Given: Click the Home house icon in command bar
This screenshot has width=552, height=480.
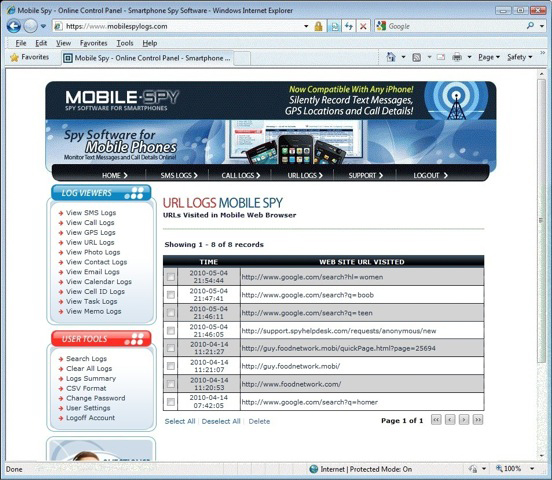Looking at the screenshot, I should [x=391, y=57].
